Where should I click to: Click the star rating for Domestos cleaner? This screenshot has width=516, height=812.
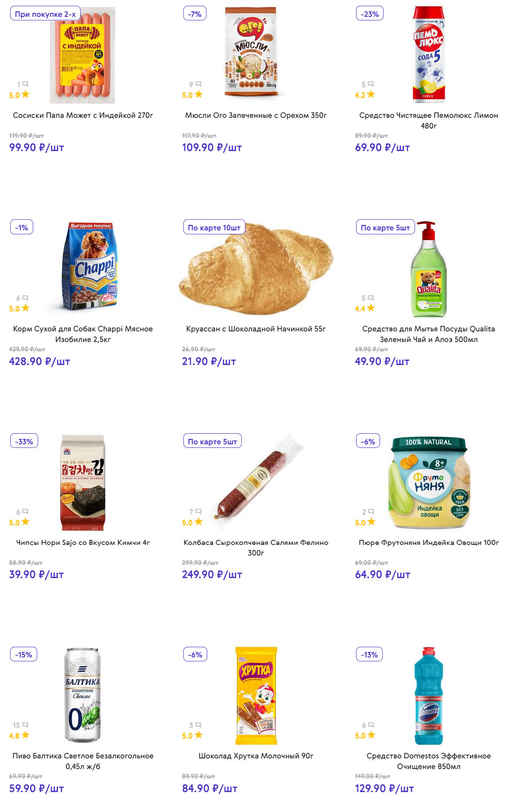pyautogui.click(x=371, y=735)
